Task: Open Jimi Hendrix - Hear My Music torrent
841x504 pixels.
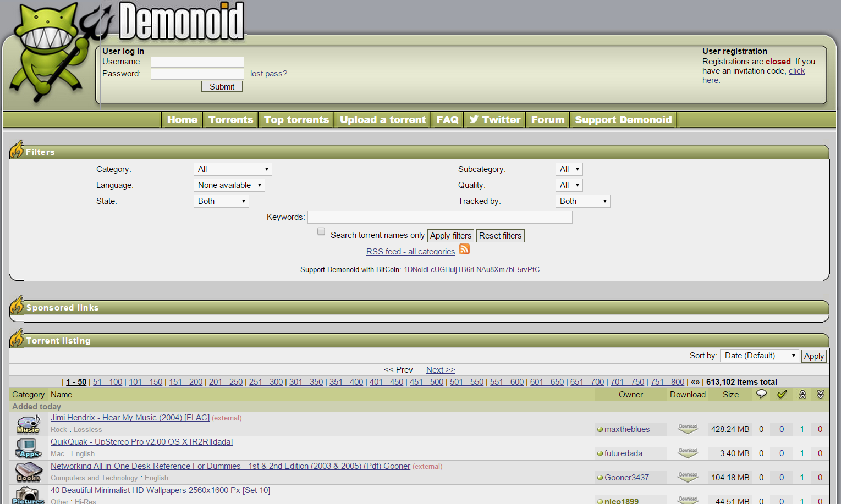Action: [130, 418]
